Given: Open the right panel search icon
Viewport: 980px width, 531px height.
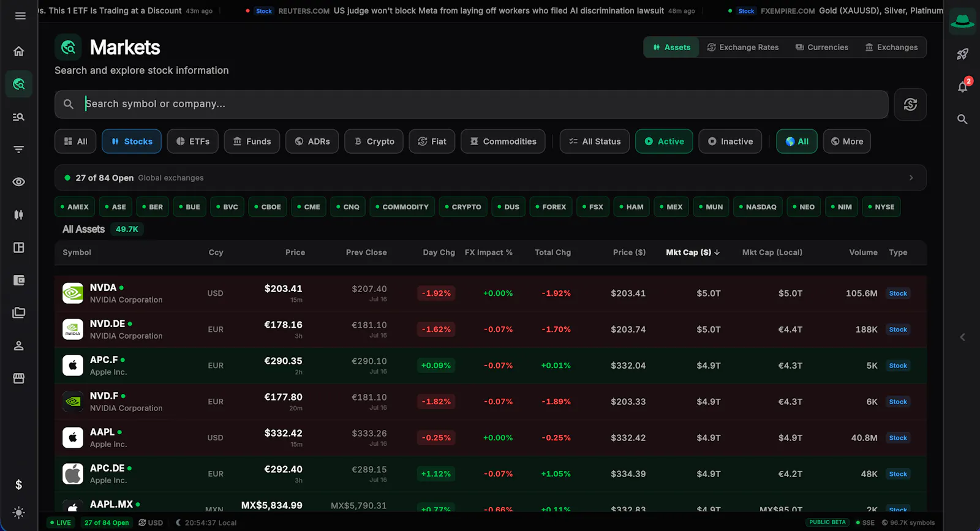Looking at the screenshot, I should (962, 119).
